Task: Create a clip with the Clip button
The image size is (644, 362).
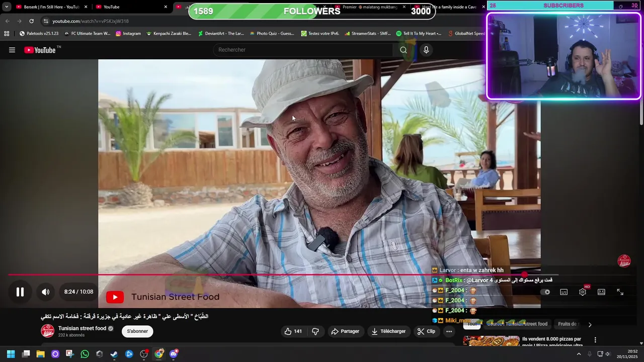Action: (x=426, y=331)
